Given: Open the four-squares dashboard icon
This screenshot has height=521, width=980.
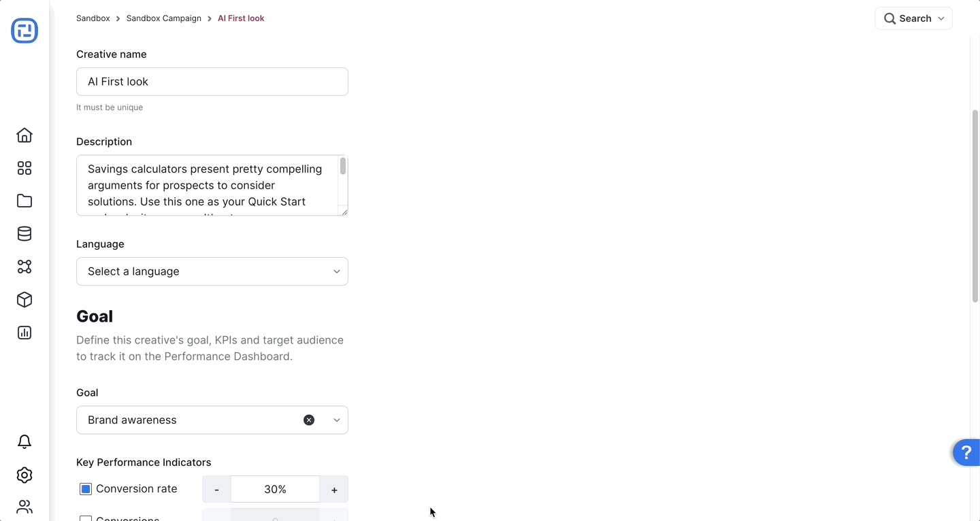Looking at the screenshot, I should 24,168.
